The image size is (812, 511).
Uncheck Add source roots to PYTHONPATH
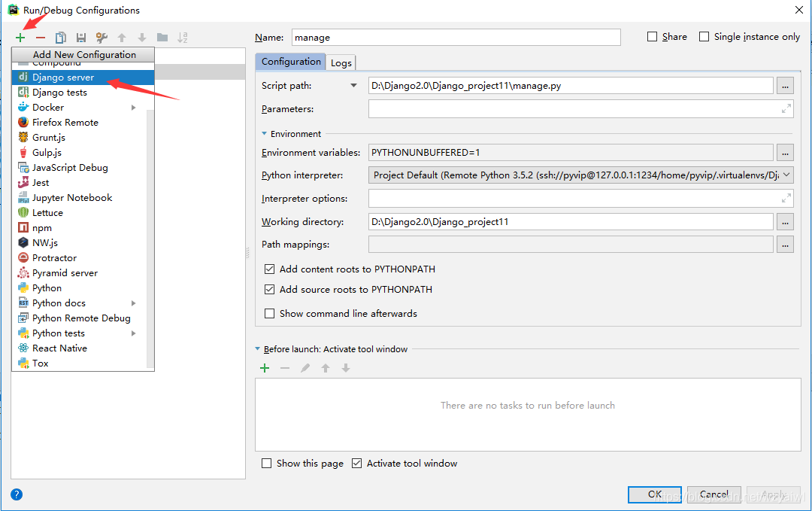pos(269,289)
